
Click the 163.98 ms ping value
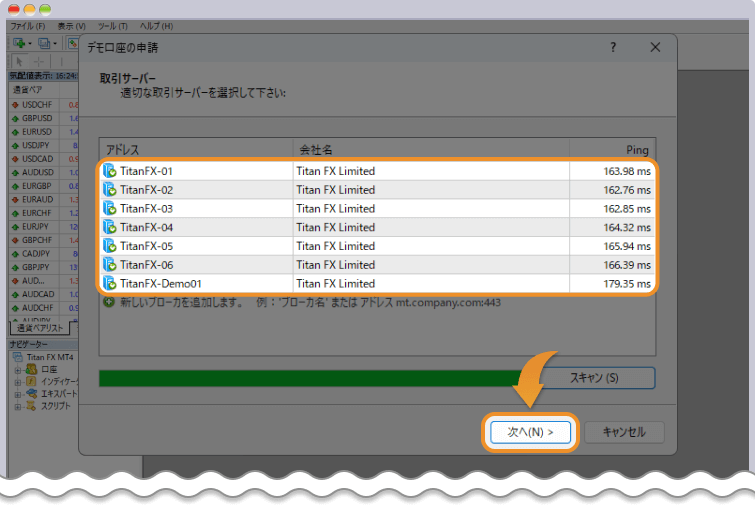627,171
